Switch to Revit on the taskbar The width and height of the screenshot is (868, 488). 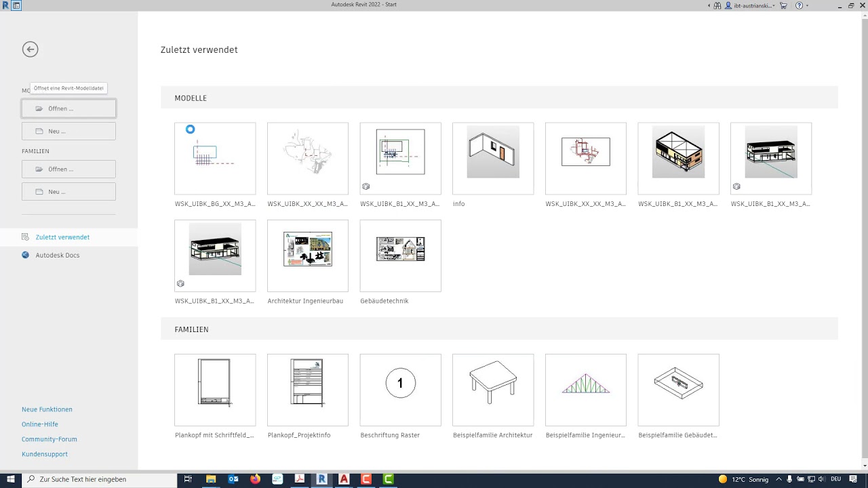tap(322, 479)
